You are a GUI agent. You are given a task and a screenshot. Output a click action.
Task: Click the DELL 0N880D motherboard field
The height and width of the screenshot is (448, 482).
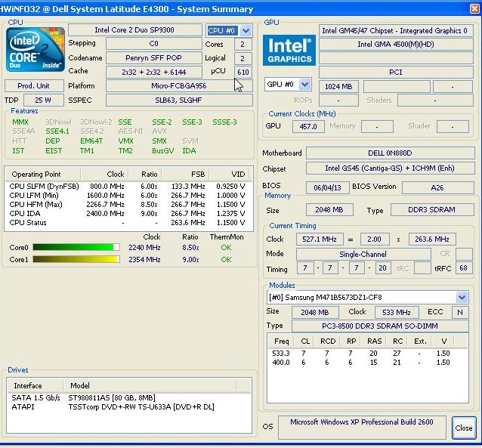(x=391, y=153)
